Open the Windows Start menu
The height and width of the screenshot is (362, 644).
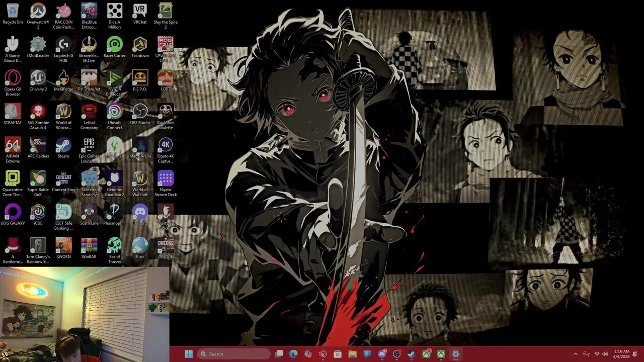(x=189, y=354)
